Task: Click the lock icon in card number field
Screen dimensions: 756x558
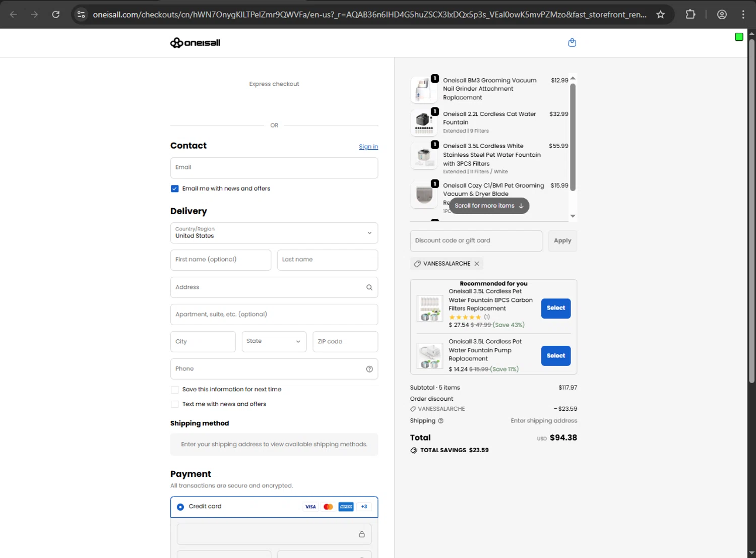Action: point(362,534)
